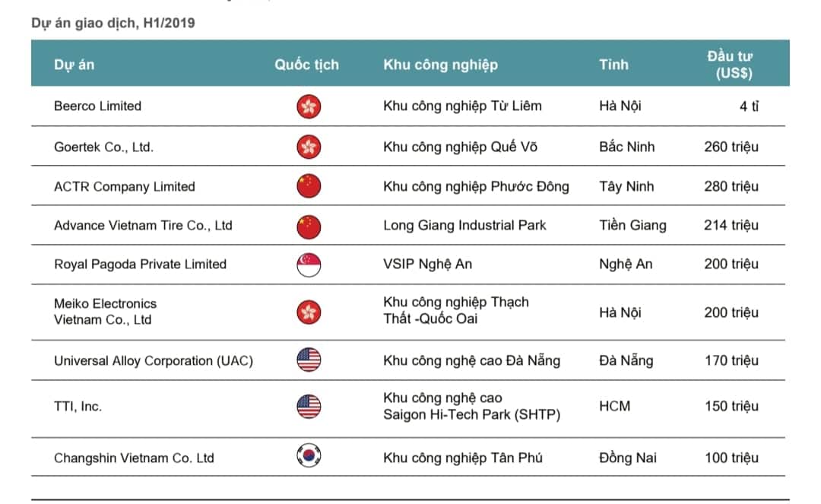Click the 'Dự án' column header
This screenshot has height=504, width=821.
pos(74,65)
